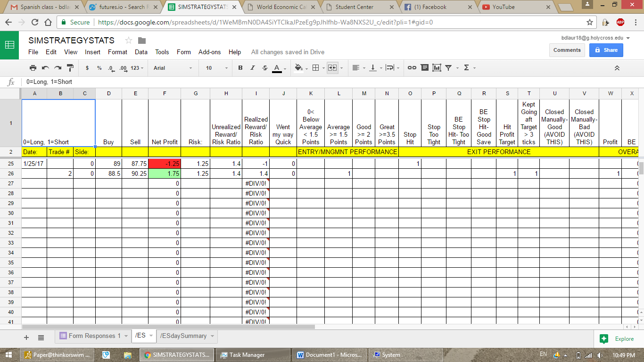Show the all sheets list

coord(41,337)
